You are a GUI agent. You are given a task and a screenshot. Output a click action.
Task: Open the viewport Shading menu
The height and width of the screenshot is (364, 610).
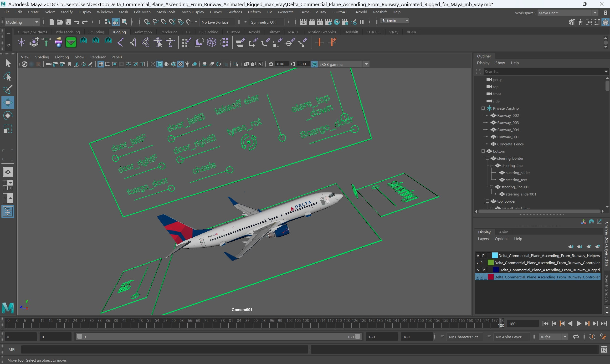click(42, 57)
